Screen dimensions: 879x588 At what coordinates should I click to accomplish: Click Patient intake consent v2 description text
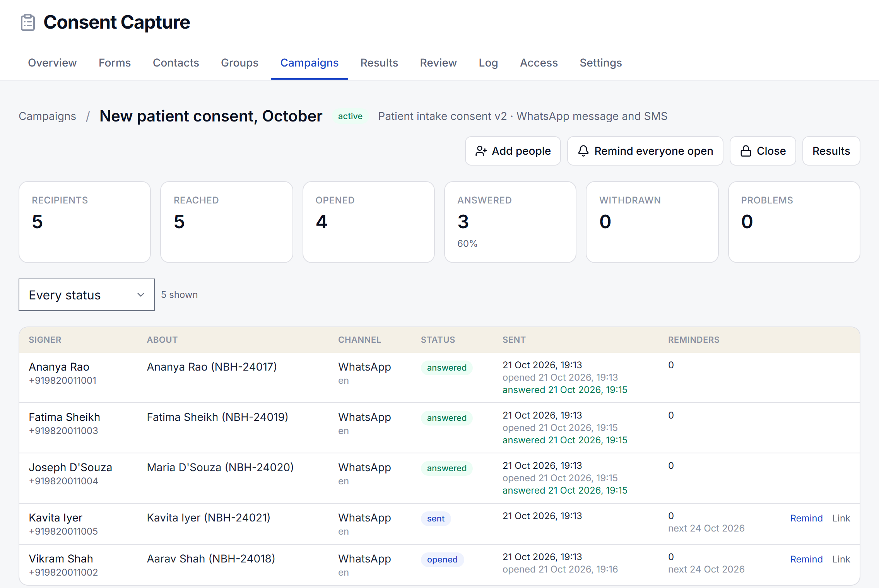(523, 116)
